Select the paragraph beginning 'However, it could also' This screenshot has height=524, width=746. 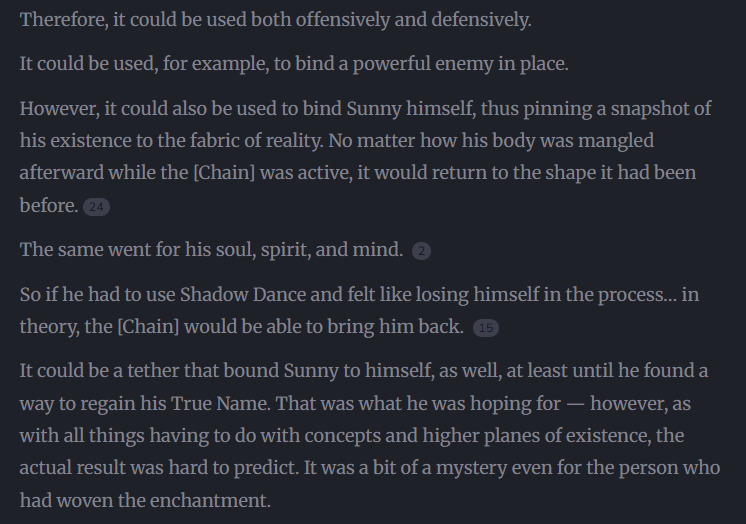click(350, 141)
